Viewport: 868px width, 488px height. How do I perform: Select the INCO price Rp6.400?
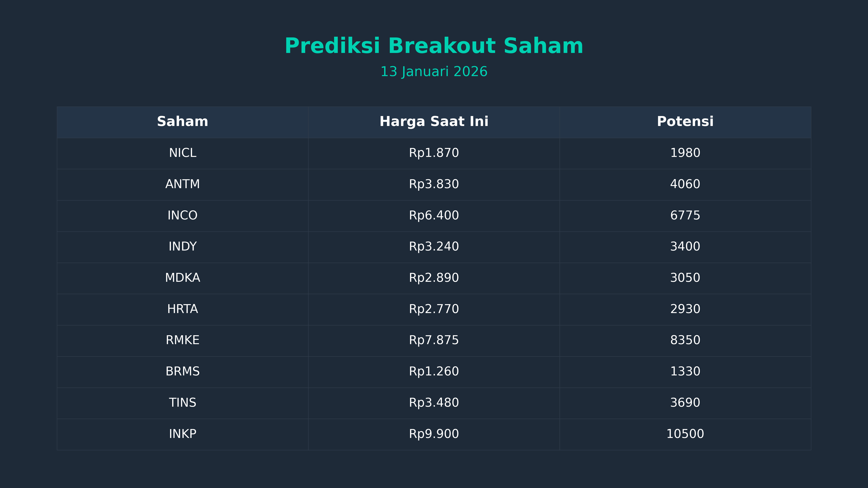click(434, 216)
